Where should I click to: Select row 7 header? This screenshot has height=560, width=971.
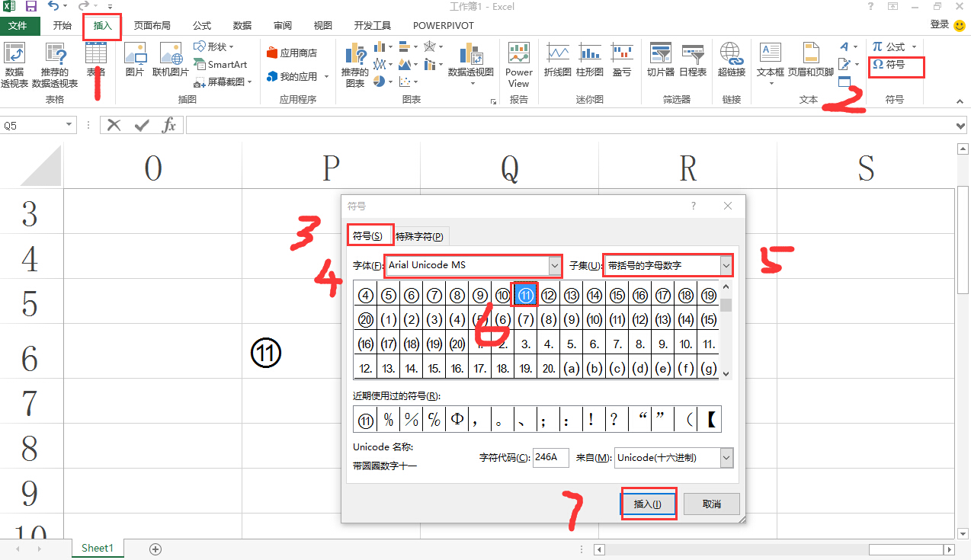tap(30, 403)
